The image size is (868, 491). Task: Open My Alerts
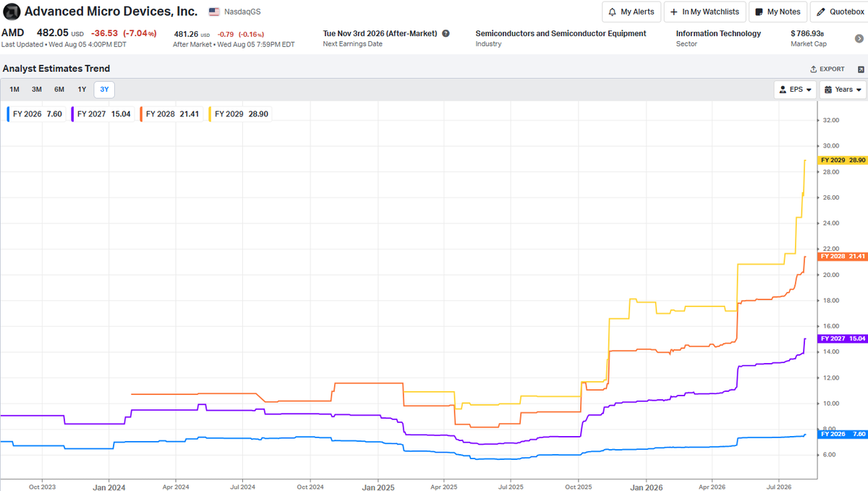[631, 12]
